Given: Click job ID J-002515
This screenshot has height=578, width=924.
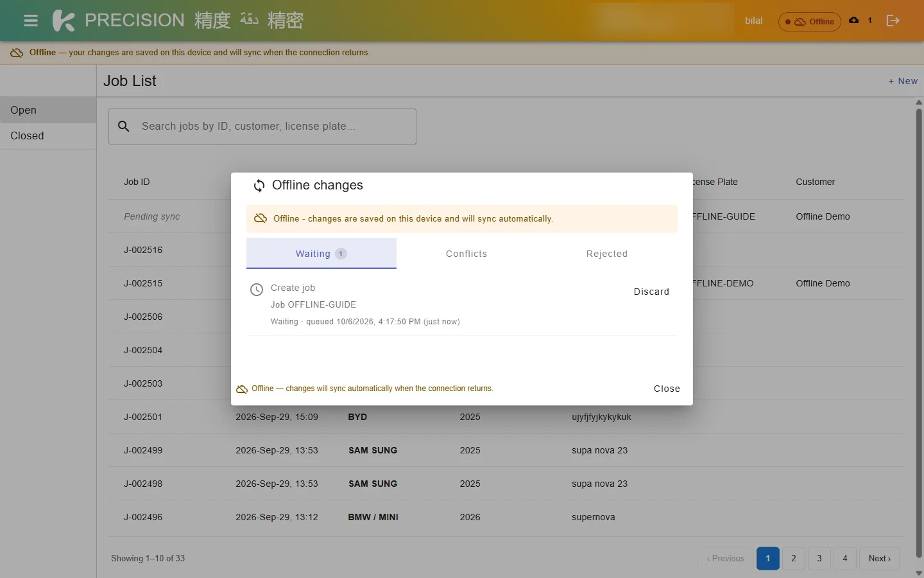Looking at the screenshot, I should [x=143, y=283].
